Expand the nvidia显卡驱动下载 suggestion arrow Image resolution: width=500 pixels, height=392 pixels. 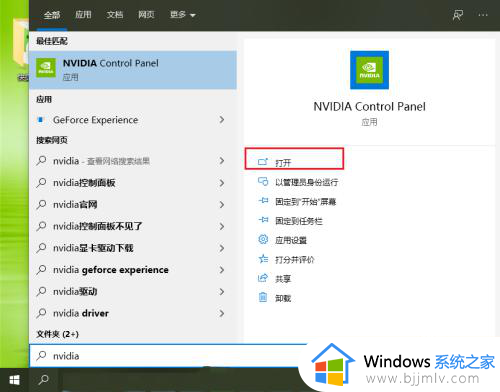coord(222,248)
